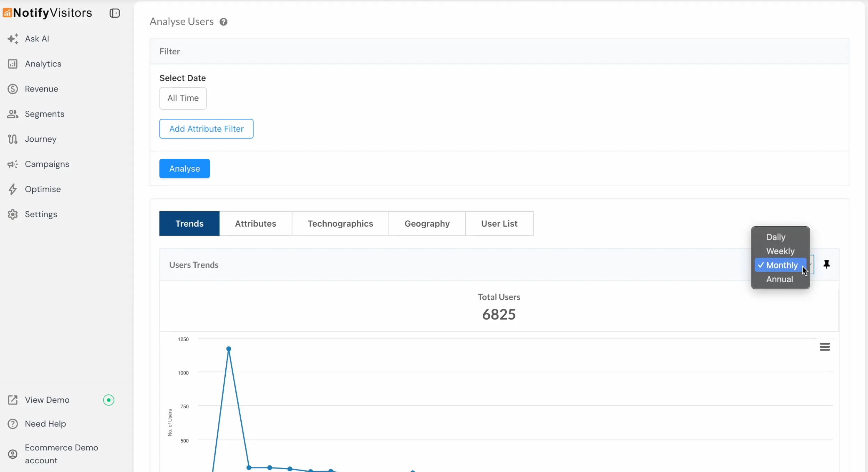Select the Daily interval option

(775, 237)
